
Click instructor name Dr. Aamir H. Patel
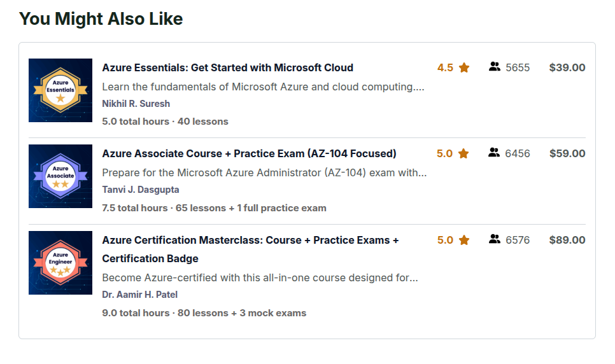[139, 295]
